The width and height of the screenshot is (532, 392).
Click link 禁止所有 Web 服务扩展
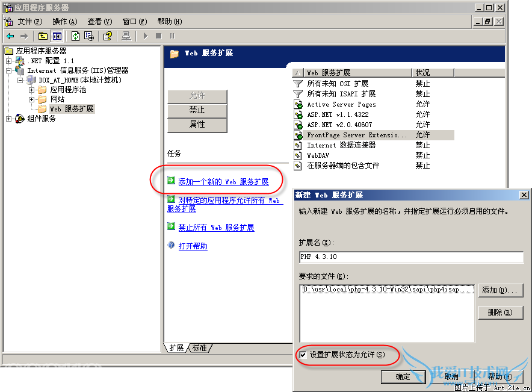pyautogui.click(x=216, y=228)
